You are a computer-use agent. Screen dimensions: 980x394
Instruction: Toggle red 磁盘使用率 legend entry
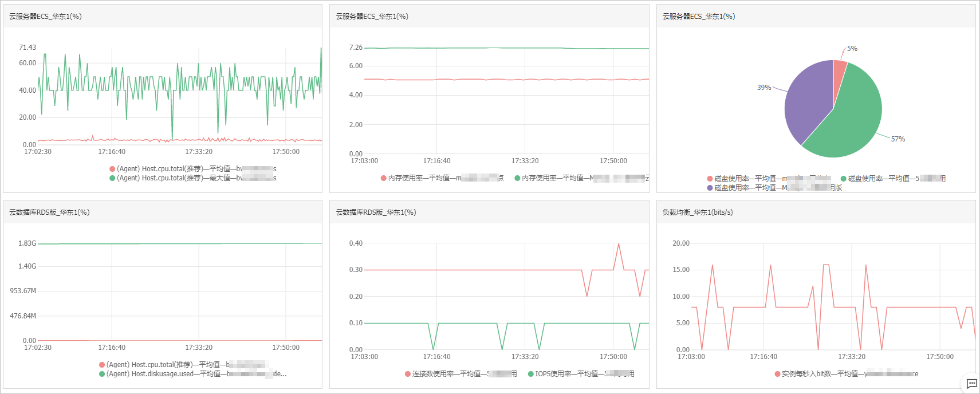[769, 179]
